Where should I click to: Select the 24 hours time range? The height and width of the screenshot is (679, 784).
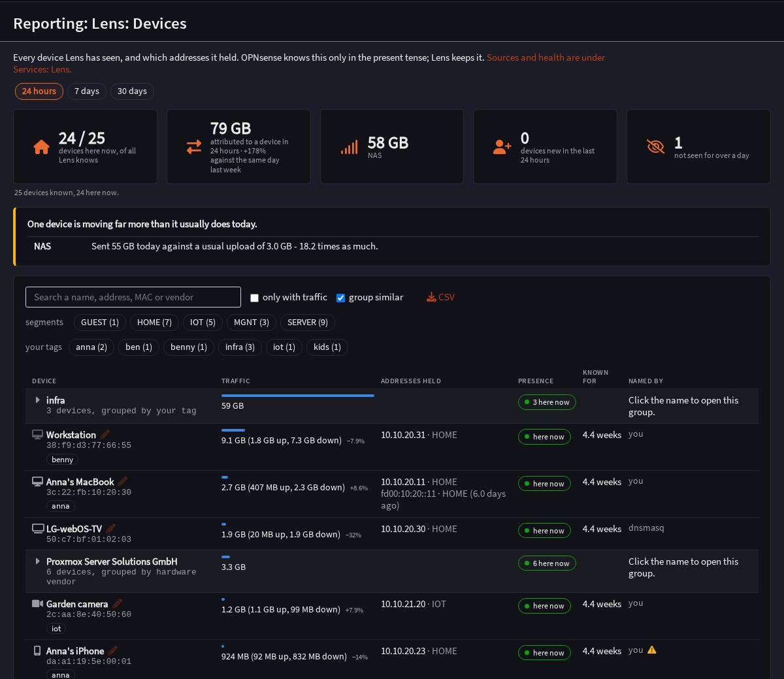click(x=39, y=91)
